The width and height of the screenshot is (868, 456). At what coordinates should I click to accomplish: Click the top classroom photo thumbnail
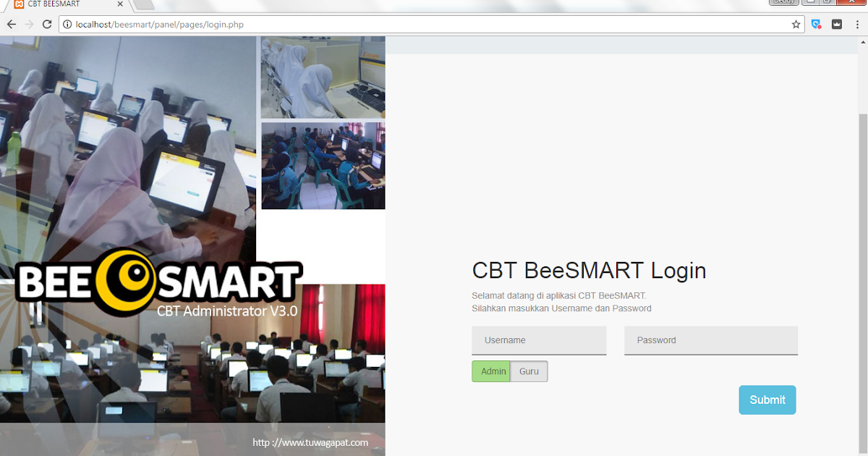click(x=323, y=77)
